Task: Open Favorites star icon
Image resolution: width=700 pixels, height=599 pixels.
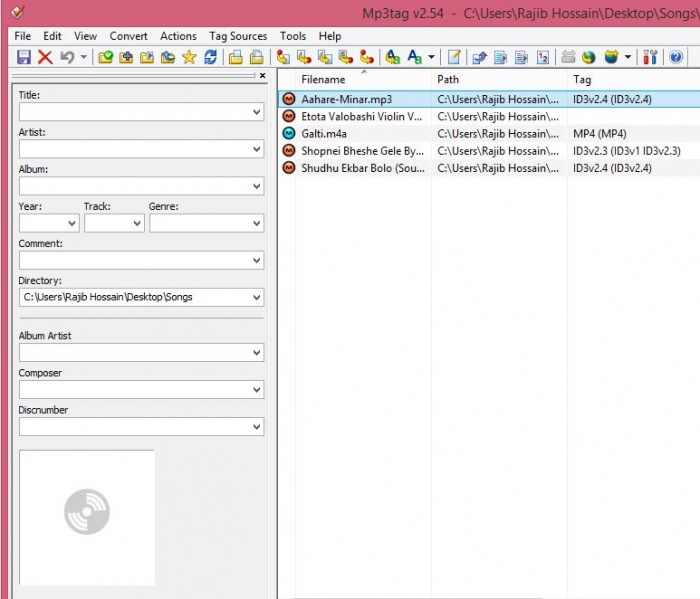Action: click(x=189, y=57)
